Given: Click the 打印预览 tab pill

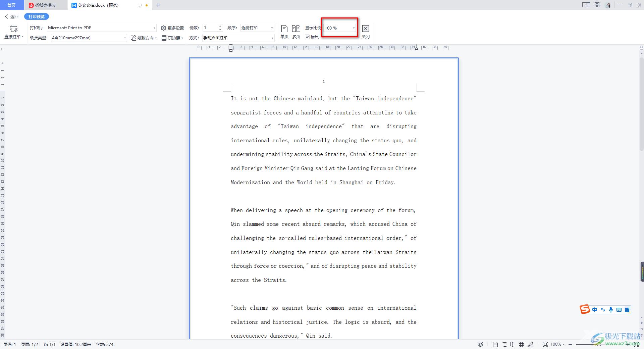Looking at the screenshot, I should pos(37,16).
